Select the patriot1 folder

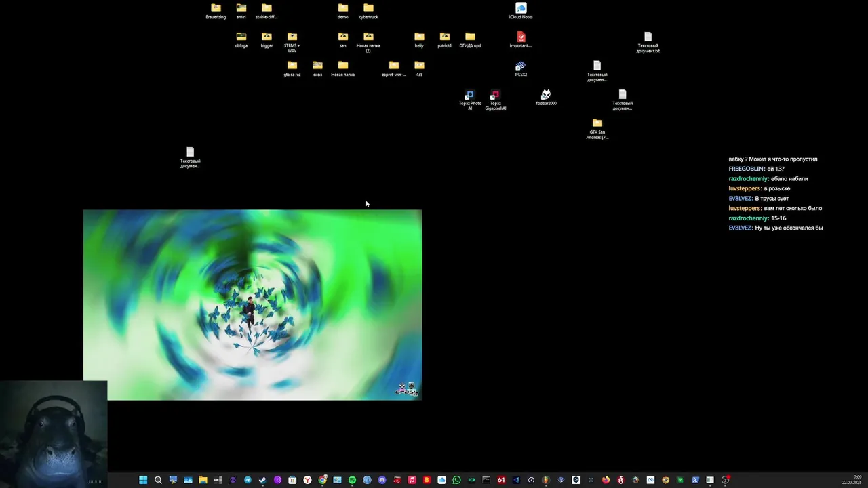point(444,40)
